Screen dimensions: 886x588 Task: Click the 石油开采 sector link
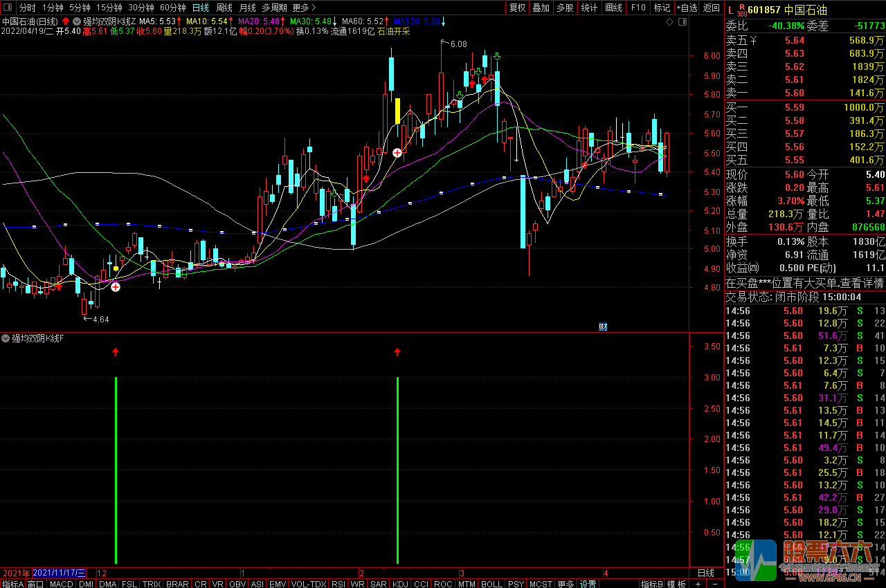[394, 32]
